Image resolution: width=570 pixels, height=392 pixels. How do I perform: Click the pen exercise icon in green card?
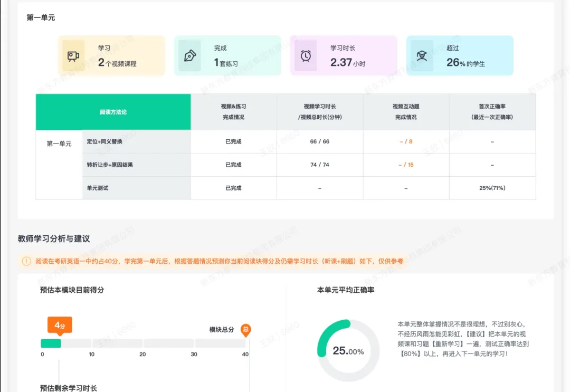(x=190, y=55)
